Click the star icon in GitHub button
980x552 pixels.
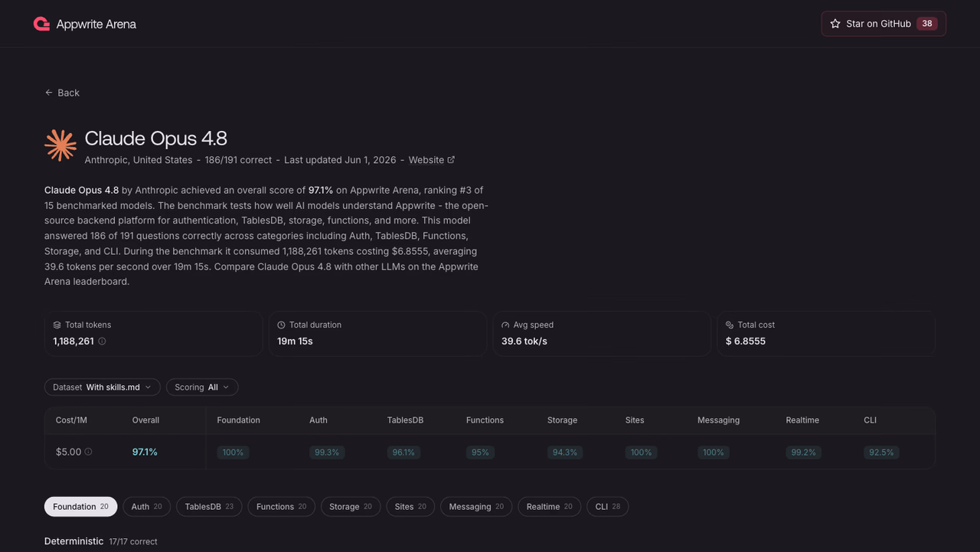(835, 24)
